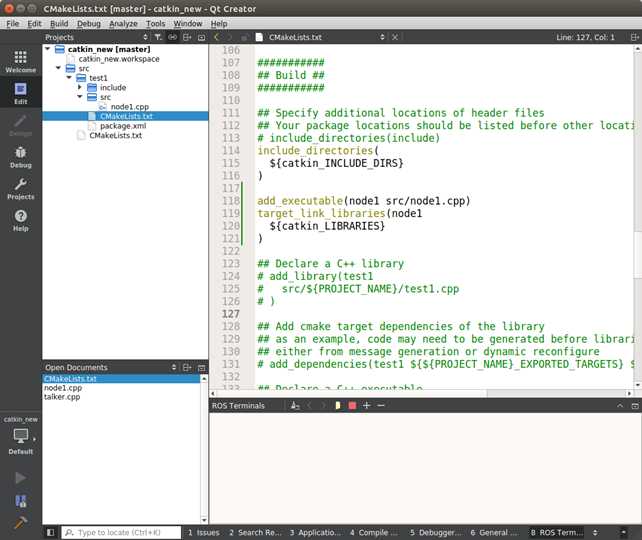Close the CMakeLists.txt document
The width and height of the screenshot is (642, 540).
point(395,37)
